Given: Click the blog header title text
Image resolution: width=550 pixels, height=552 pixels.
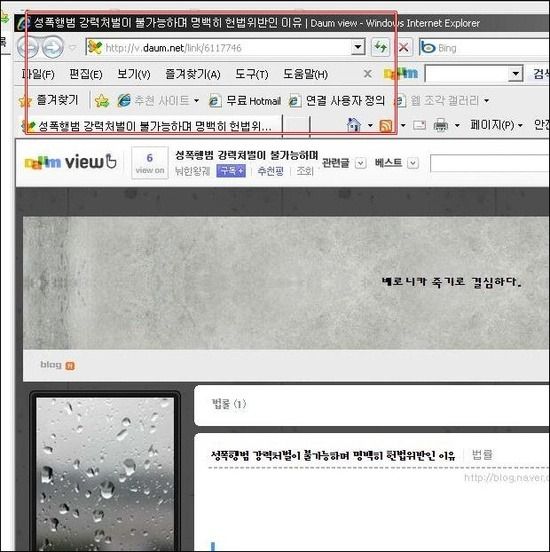Looking at the screenshot, I should (x=451, y=282).
